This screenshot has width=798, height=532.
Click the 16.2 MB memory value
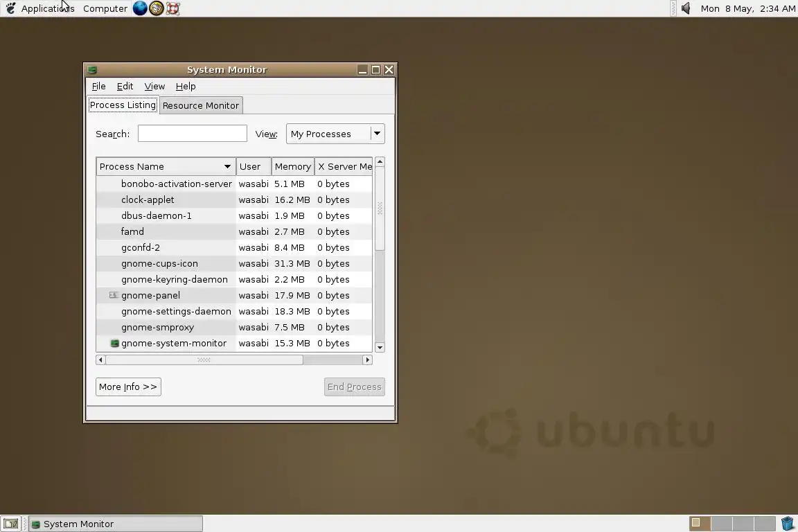pyautogui.click(x=292, y=199)
